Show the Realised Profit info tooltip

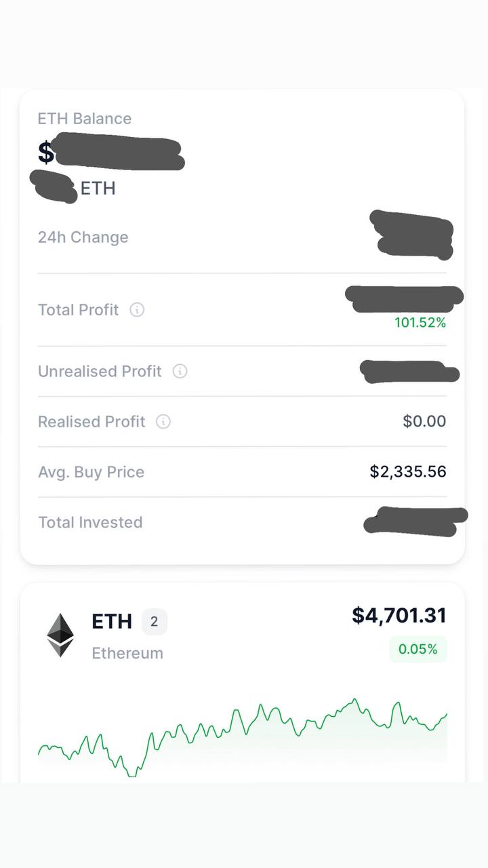click(x=163, y=422)
